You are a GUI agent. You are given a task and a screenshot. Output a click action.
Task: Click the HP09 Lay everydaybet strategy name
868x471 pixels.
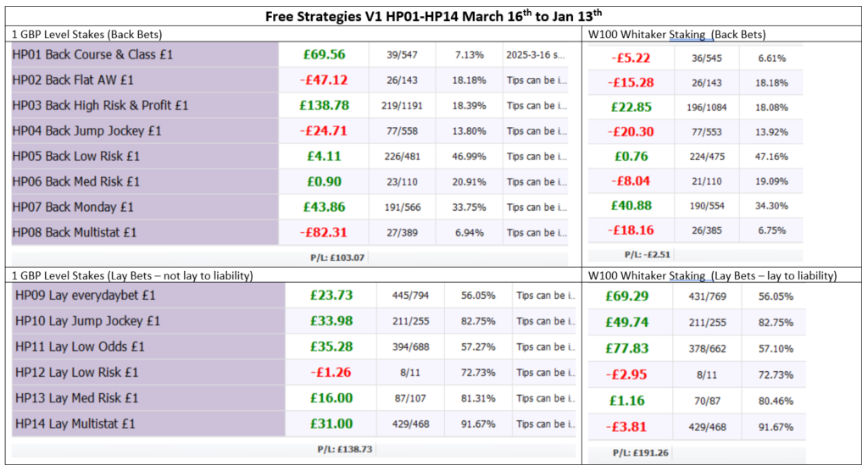(86, 296)
